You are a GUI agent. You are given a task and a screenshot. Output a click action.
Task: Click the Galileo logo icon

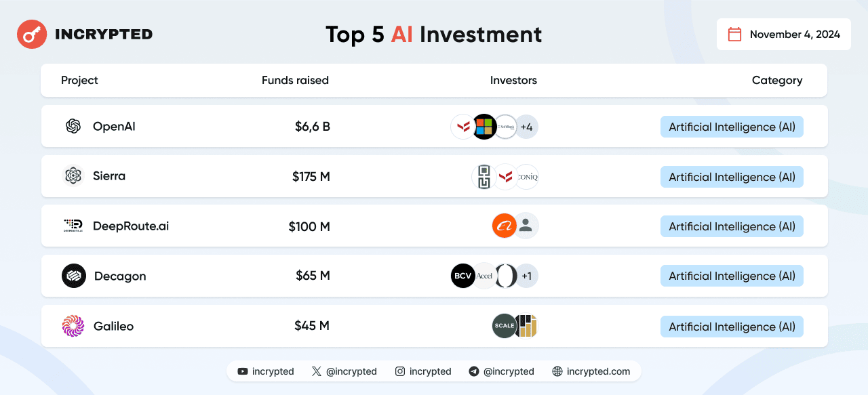coord(73,326)
